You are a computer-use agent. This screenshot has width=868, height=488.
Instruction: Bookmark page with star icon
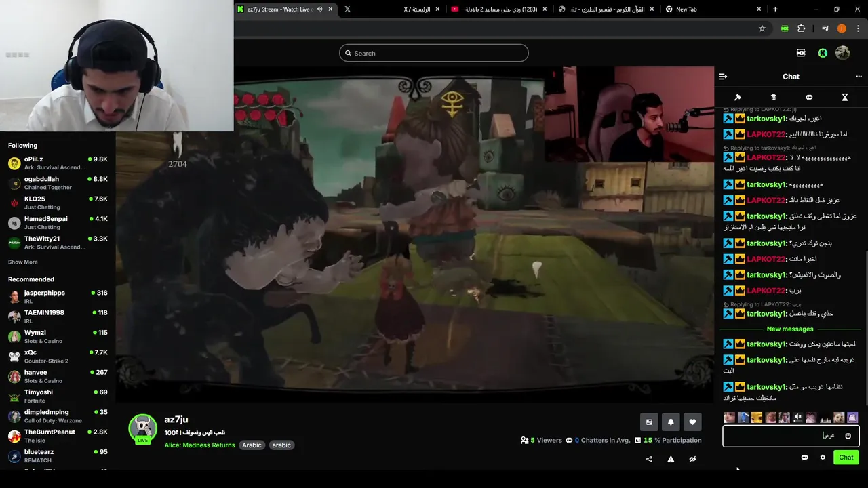point(762,28)
